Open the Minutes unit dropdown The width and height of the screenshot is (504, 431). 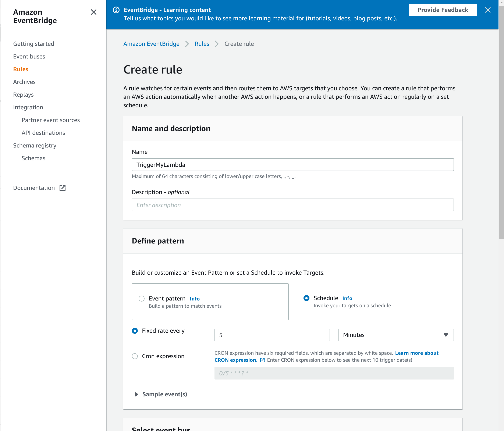pos(396,335)
